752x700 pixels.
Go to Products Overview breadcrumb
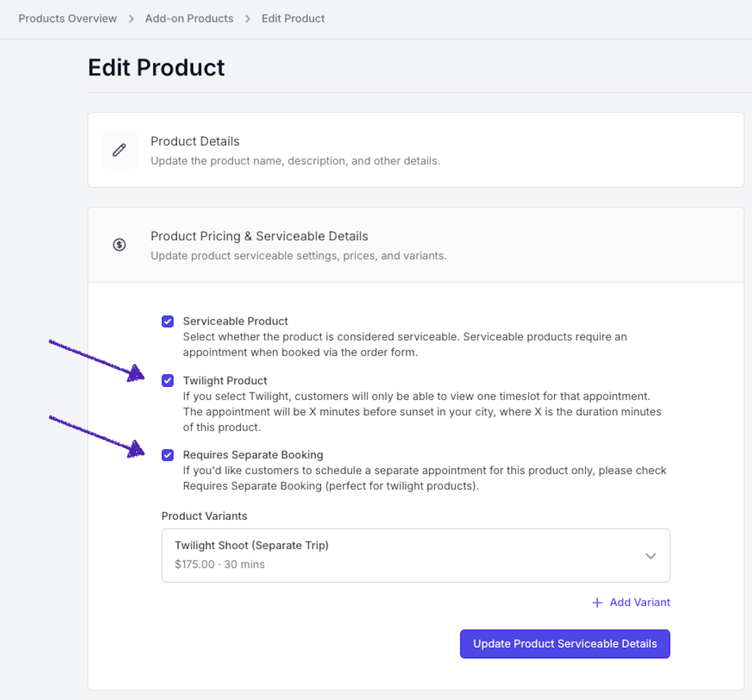pyautogui.click(x=67, y=19)
